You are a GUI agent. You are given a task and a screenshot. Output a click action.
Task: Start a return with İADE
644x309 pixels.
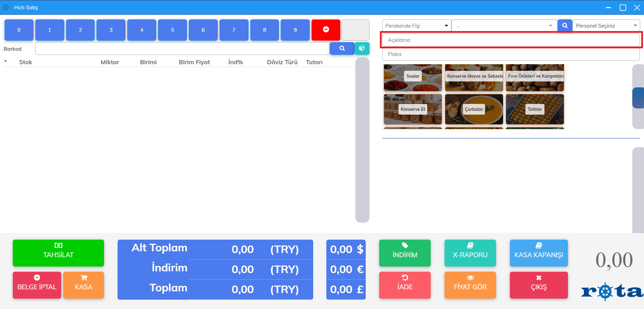[x=405, y=285]
